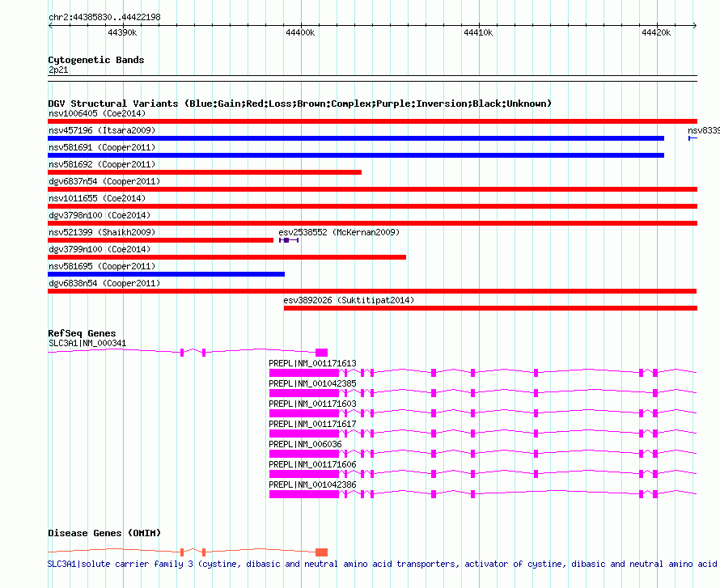Open variant label esv3892026 (Suktitipat2014)

coord(349,300)
